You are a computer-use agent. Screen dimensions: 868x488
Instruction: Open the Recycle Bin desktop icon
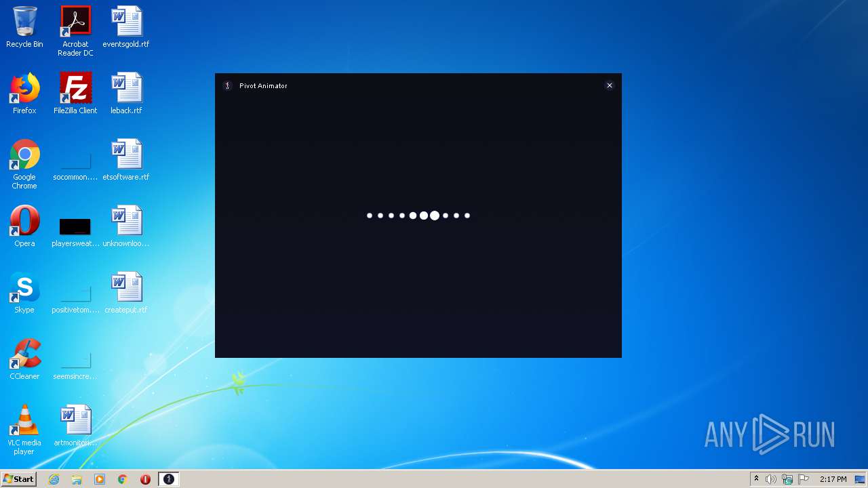tap(24, 27)
